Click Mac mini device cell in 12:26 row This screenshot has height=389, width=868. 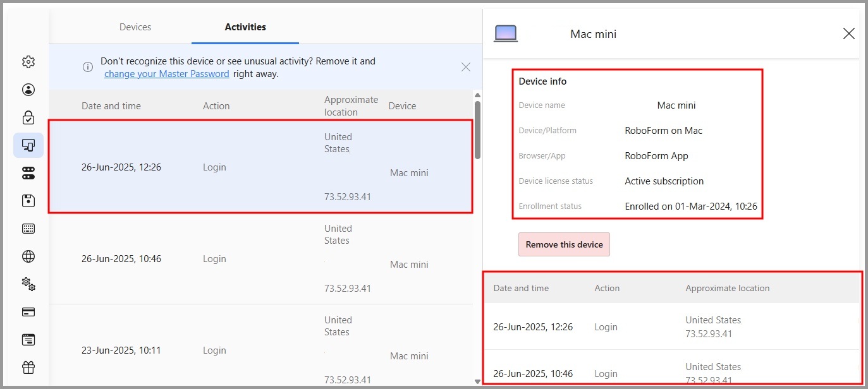[x=409, y=173]
